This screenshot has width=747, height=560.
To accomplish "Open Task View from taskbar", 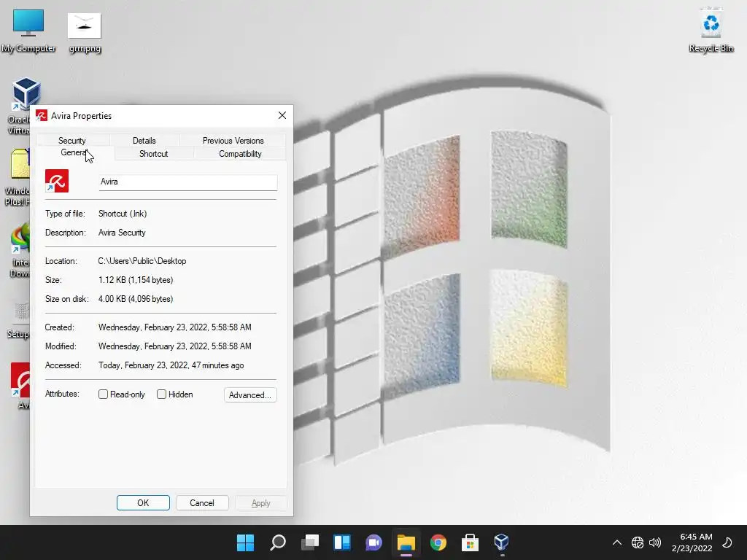I will click(x=309, y=542).
